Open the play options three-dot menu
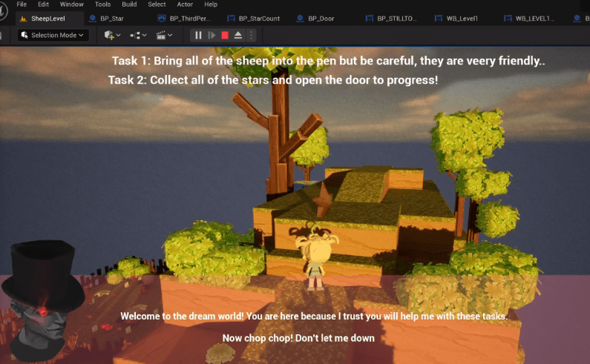 pos(251,35)
